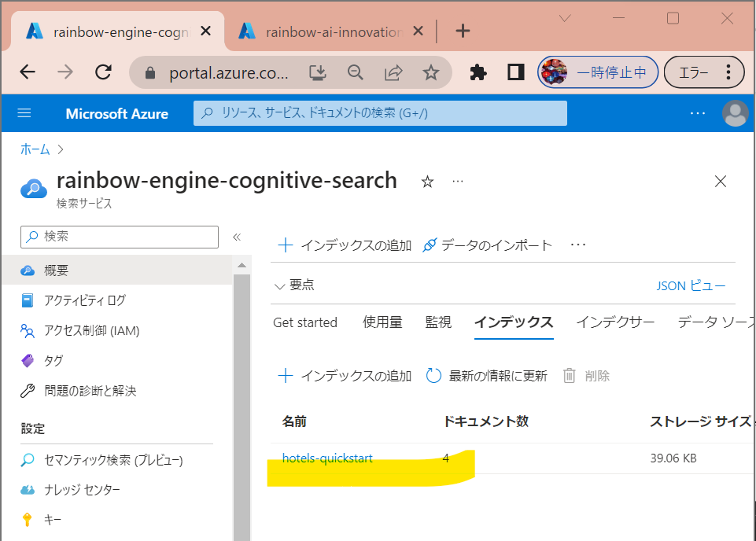This screenshot has width=756, height=541.
Task: Open 概要 in the sidebar
Action: (117, 270)
